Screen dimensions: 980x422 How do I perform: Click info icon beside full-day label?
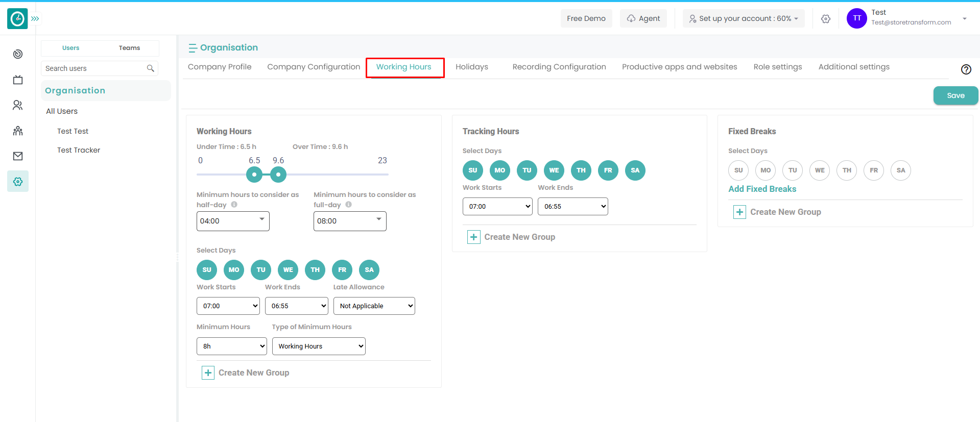[349, 205]
